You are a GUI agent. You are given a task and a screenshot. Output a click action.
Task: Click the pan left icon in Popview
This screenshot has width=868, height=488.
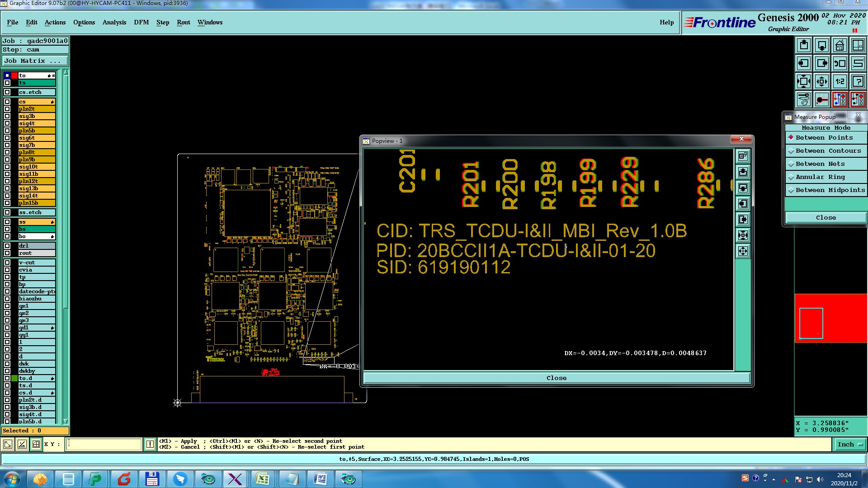tap(743, 204)
